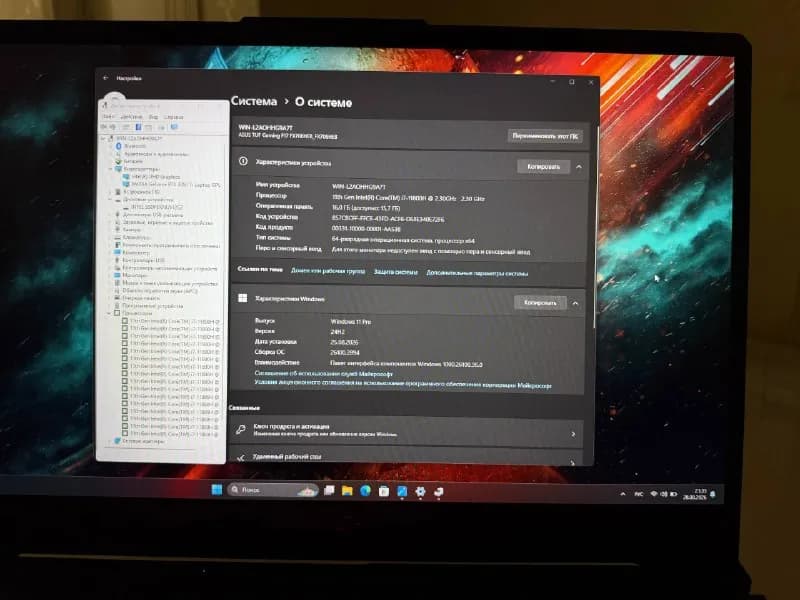Select the Очереди печати tree item
This screenshot has width=800, height=600.
[141, 298]
